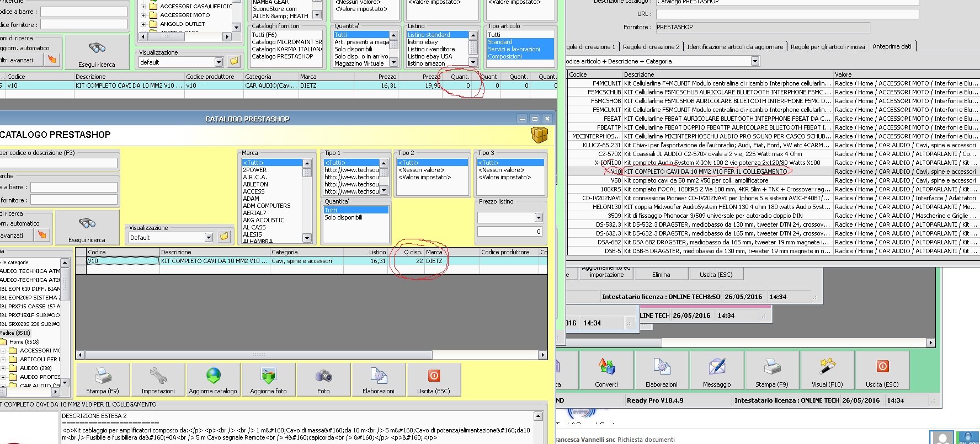Open the Prezzo listino dropdown
Viewport: 980px width, 444px height.
[539, 218]
